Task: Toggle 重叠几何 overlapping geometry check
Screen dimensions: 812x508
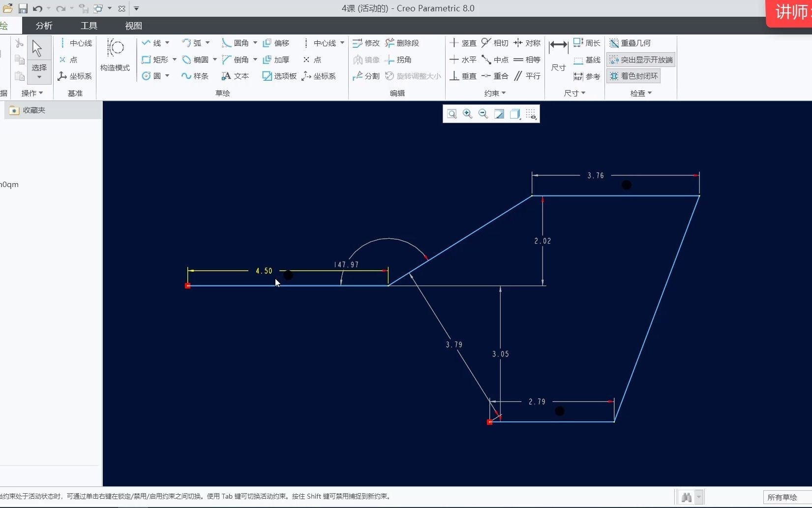Action: [630, 43]
